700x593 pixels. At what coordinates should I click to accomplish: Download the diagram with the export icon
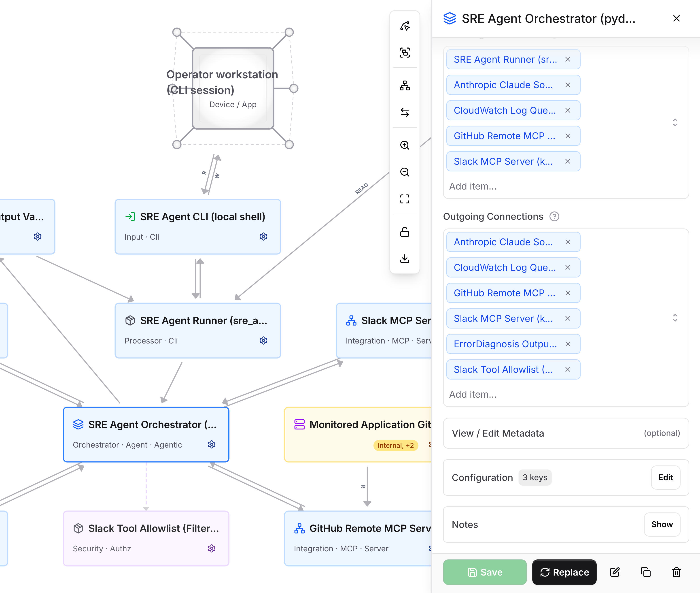tap(405, 258)
